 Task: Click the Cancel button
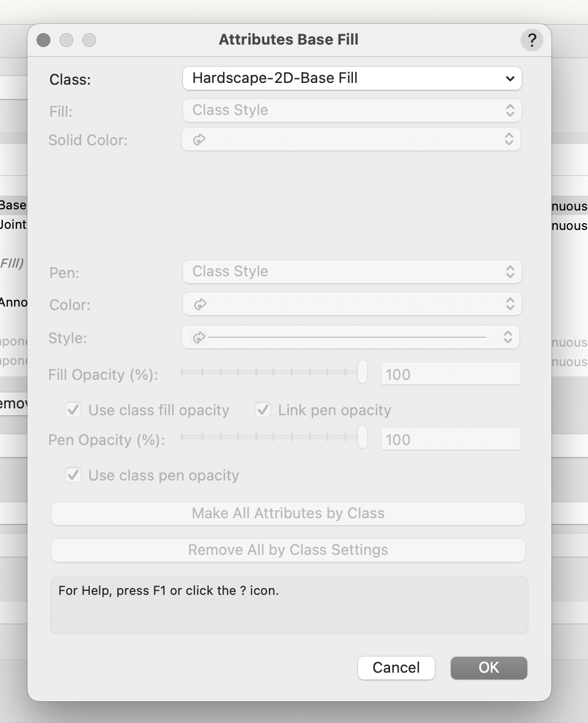pos(396,668)
